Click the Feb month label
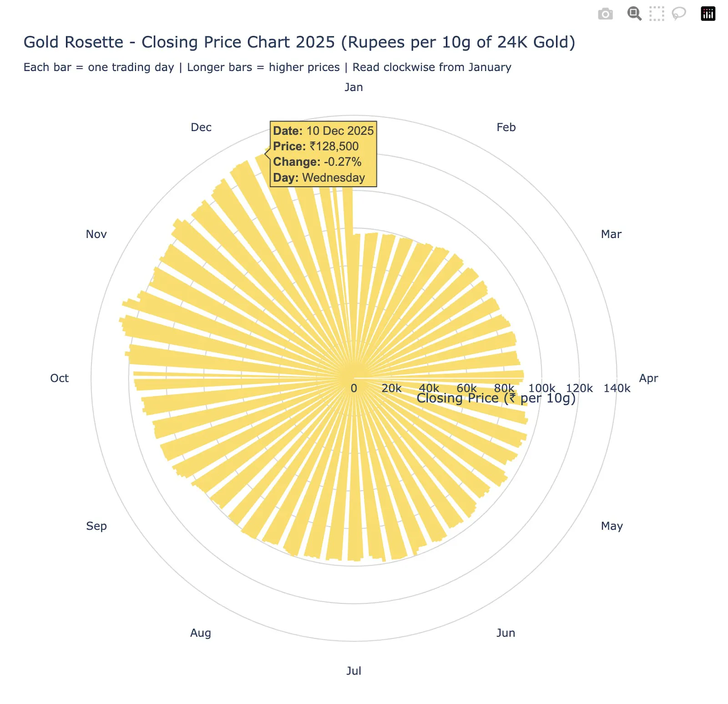Screen dimensions: 728x704 point(506,127)
